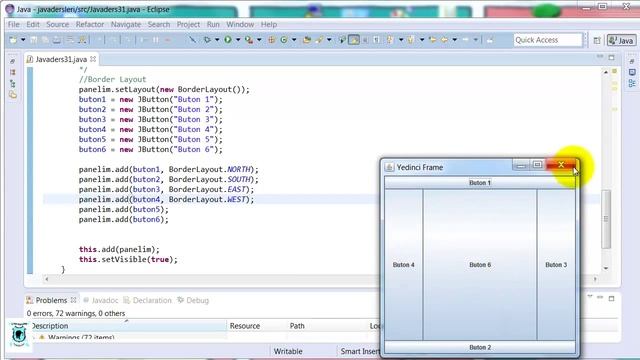Open the New Java Class dropdown arrow

tap(294, 40)
